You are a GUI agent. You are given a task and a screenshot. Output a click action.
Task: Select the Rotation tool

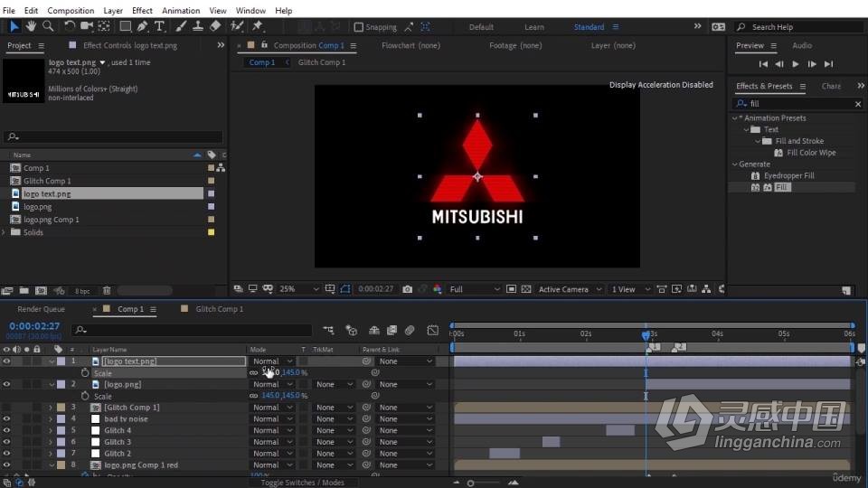click(x=70, y=26)
